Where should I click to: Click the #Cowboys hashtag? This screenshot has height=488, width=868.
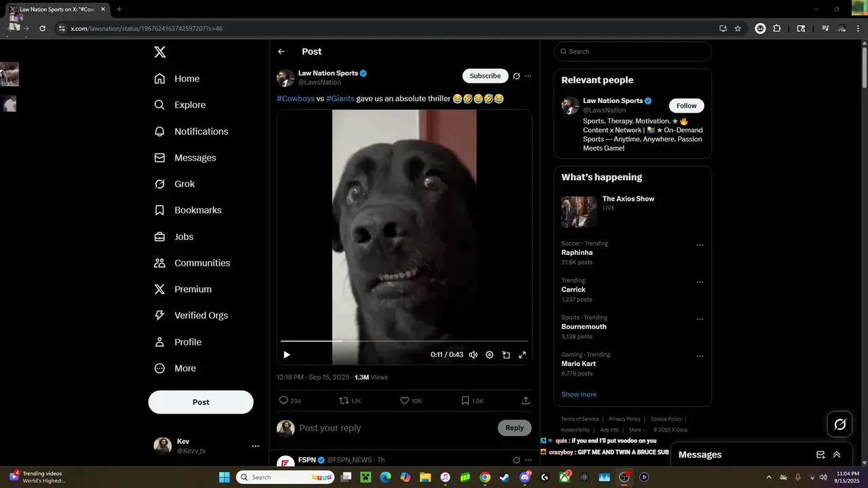click(x=296, y=98)
